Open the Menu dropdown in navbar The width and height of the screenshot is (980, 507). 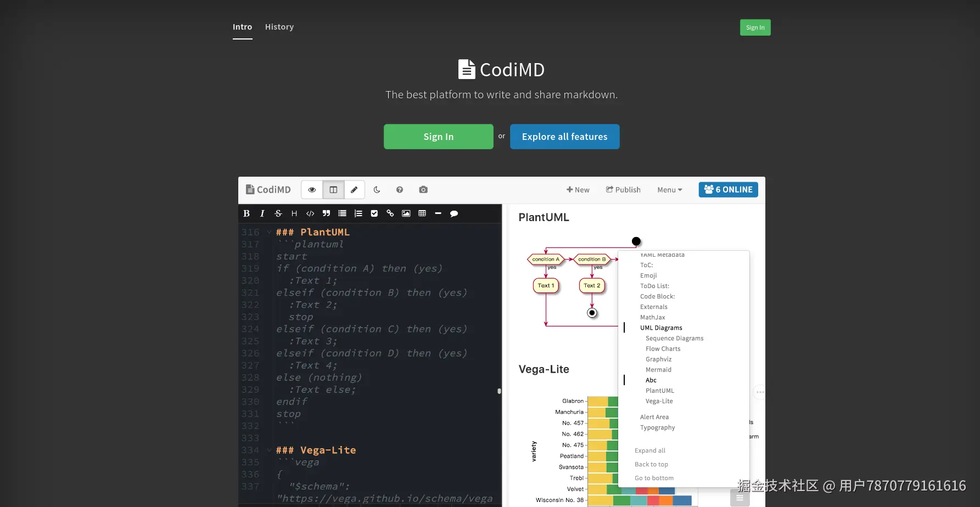[x=670, y=190]
